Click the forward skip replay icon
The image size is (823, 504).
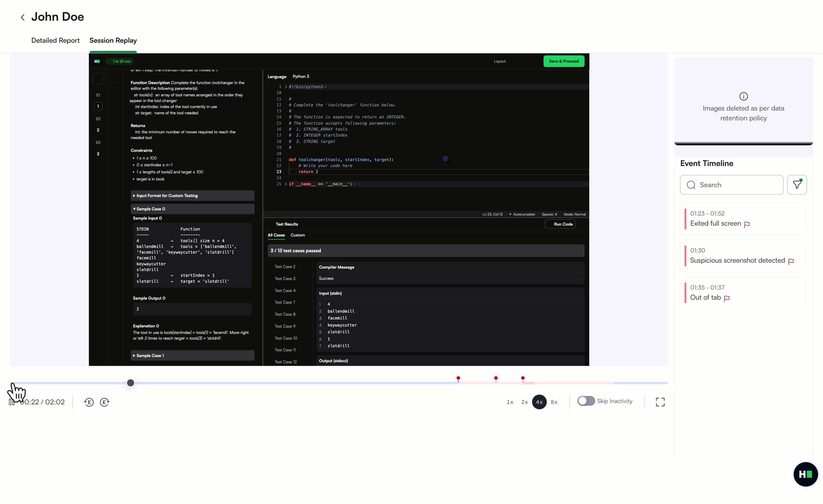point(105,402)
